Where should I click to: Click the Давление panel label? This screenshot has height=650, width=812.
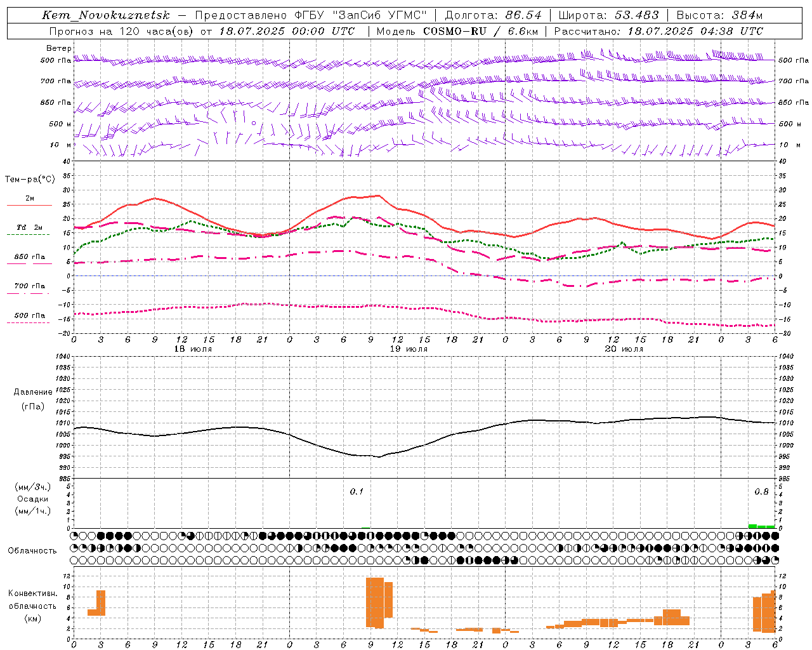pyautogui.click(x=33, y=392)
